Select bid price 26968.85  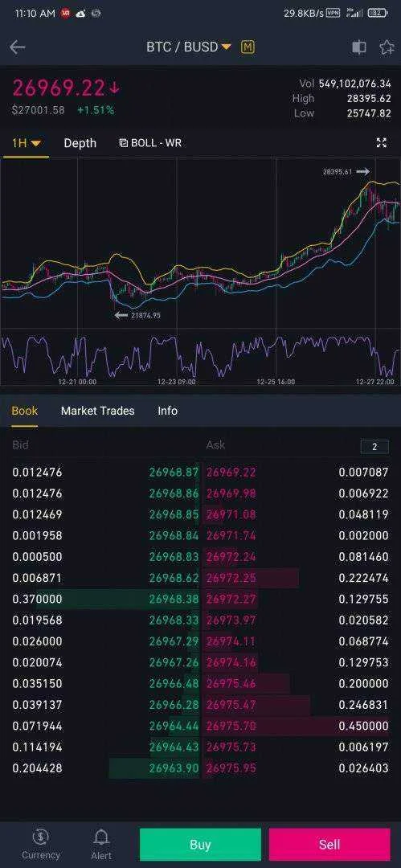174,514
